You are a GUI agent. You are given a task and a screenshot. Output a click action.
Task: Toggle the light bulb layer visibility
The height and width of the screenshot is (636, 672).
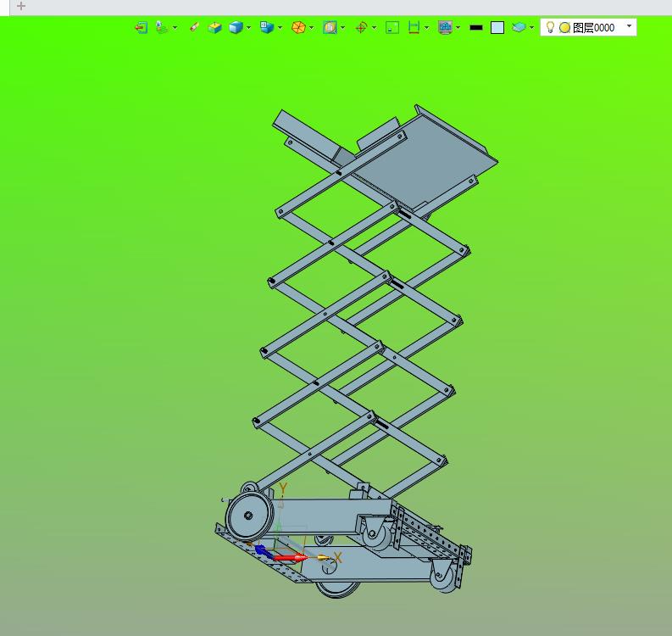(550, 27)
